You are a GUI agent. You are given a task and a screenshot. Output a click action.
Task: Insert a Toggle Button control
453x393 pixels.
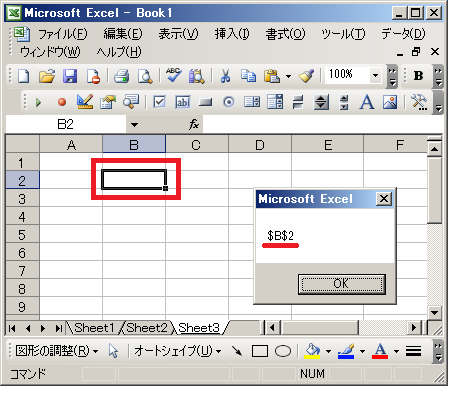(x=298, y=102)
